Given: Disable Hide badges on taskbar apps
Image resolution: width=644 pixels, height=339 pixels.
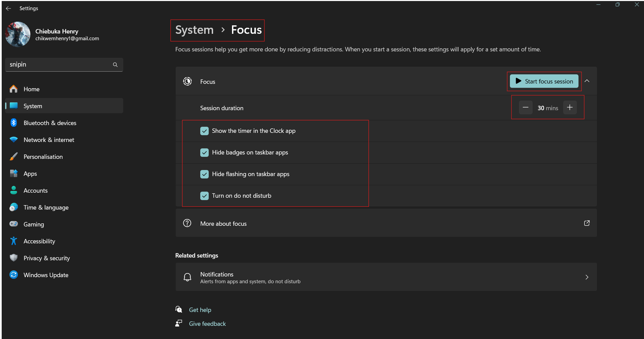Looking at the screenshot, I should [205, 152].
